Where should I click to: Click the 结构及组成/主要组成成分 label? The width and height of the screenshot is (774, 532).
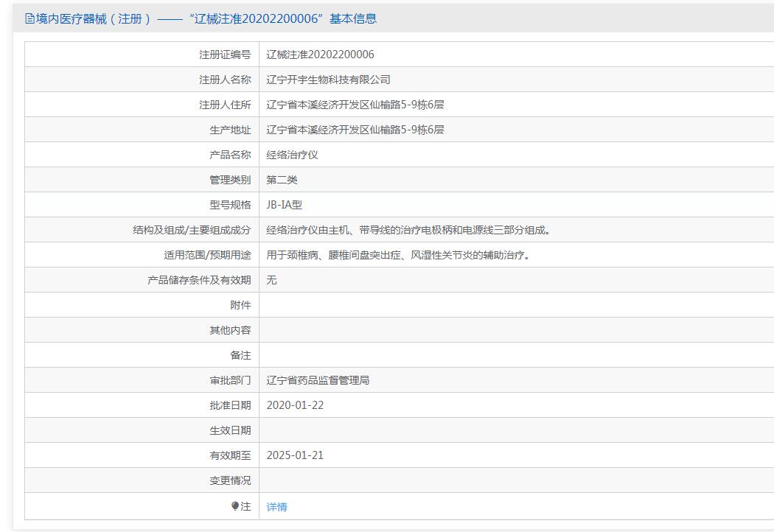192,230
